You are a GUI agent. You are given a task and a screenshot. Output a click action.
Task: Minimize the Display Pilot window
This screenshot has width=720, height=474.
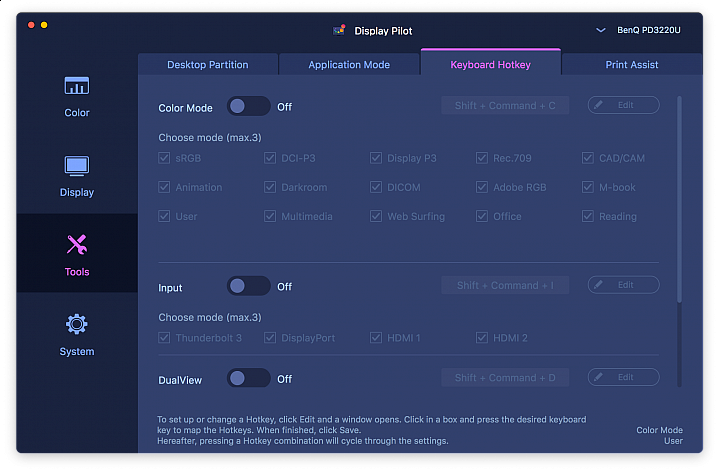point(44,25)
